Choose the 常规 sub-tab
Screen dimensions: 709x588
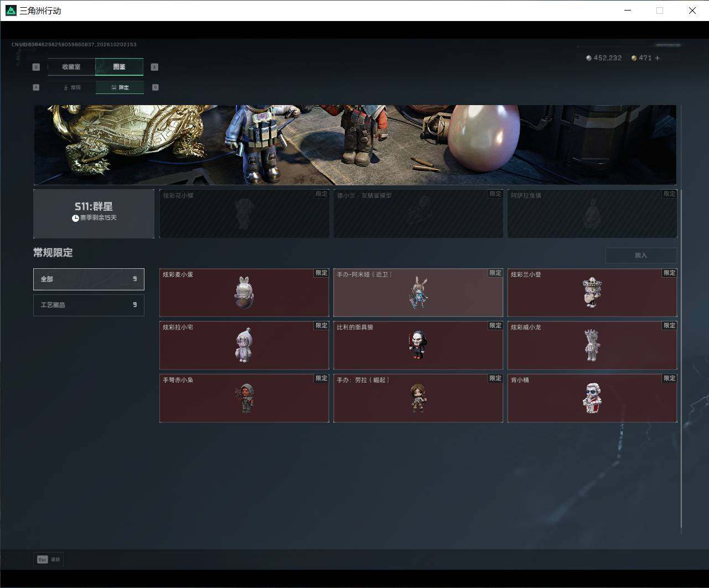pyautogui.click(x=72, y=87)
